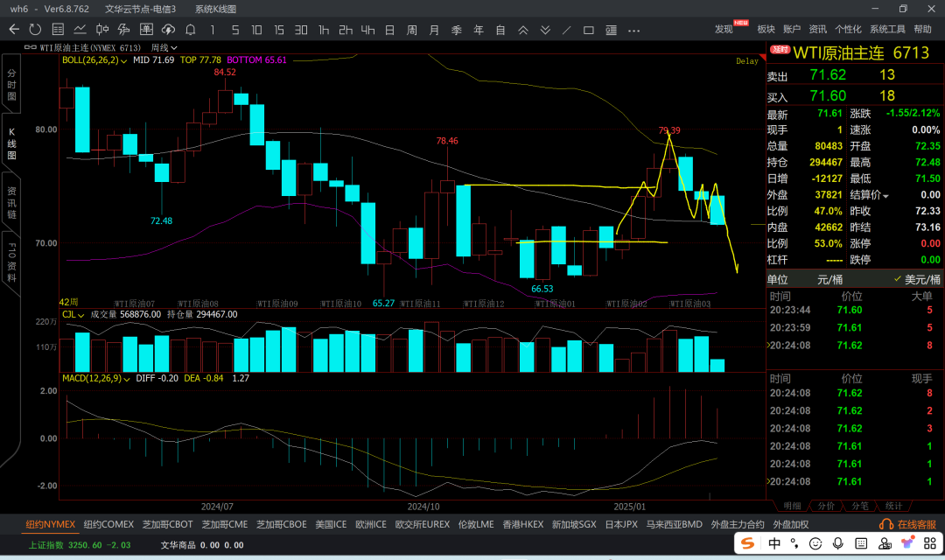Expand the 结算价 dropdown arrow

click(885, 196)
